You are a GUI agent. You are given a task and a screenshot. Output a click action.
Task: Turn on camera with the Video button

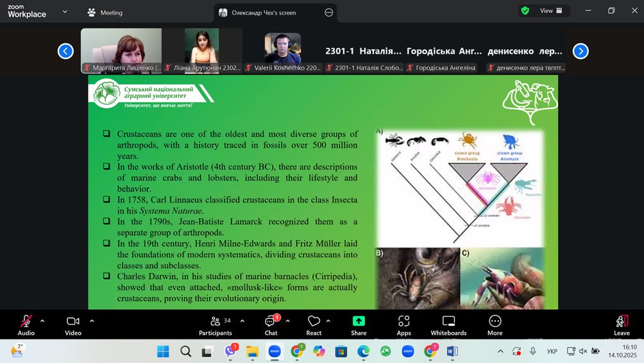(x=73, y=324)
